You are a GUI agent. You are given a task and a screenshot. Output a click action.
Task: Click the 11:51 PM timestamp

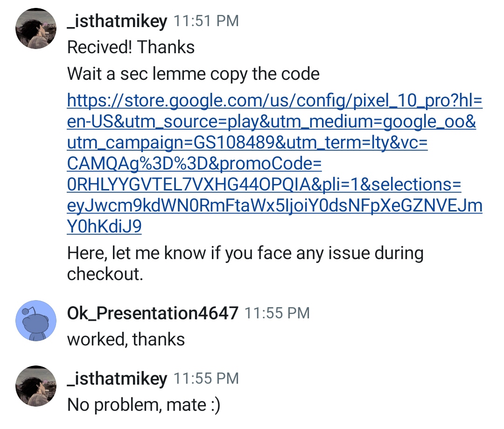click(x=206, y=21)
